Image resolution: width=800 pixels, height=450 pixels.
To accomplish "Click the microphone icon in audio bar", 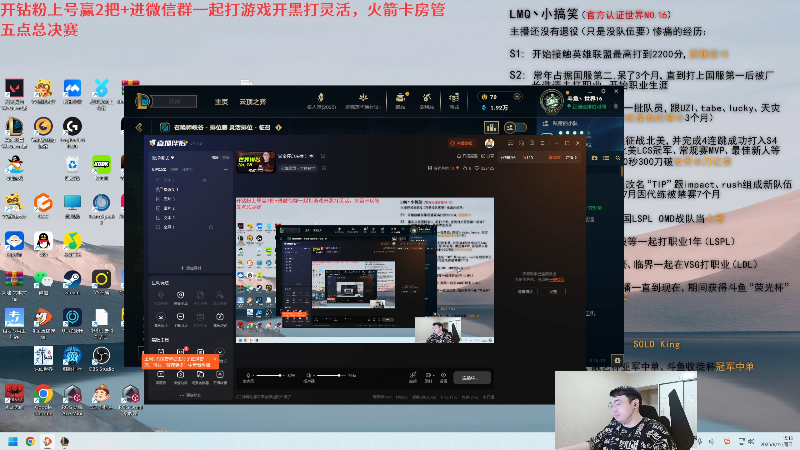I will pos(248,376).
